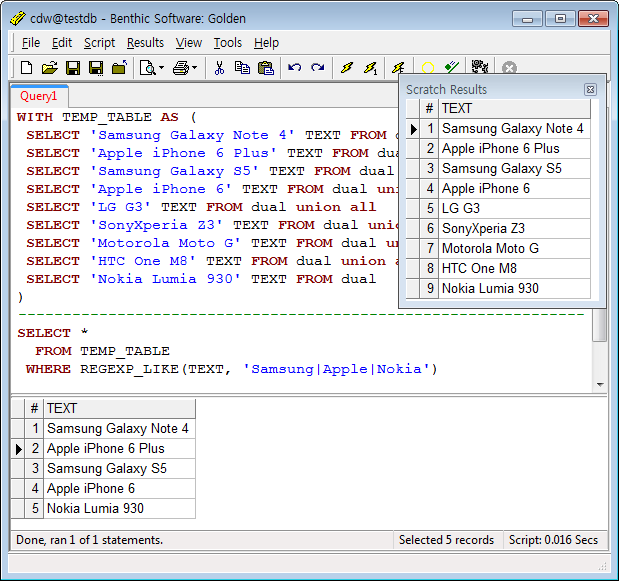Expand the print preview dropdown arrow
The image size is (619, 581).
[x=162, y=68]
